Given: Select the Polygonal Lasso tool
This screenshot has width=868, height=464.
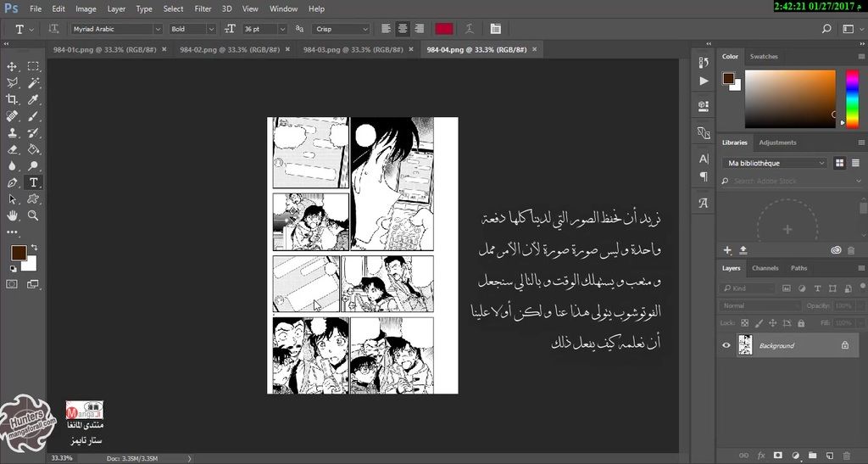Looking at the screenshot, I should pos(12,83).
